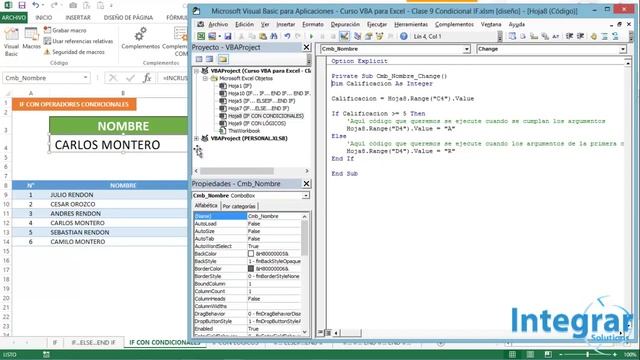Open the Insertar menu in VBA editor
The image size is (640, 360).
point(285,24)
